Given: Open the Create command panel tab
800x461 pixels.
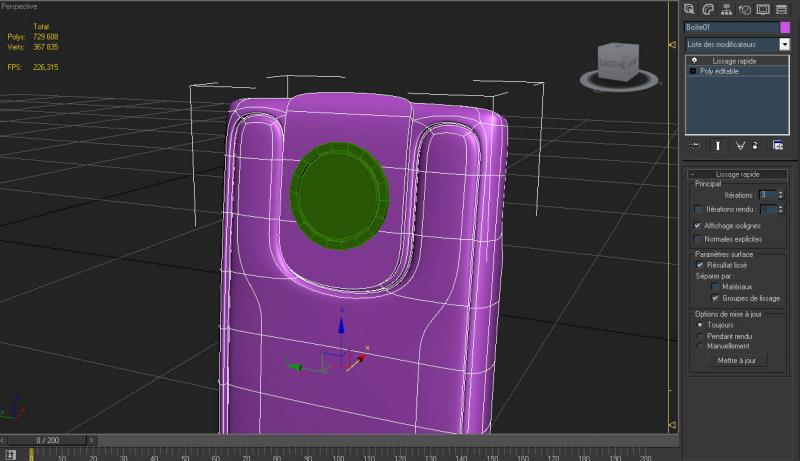Looking at the screenshot, I should tap(690, 9).
